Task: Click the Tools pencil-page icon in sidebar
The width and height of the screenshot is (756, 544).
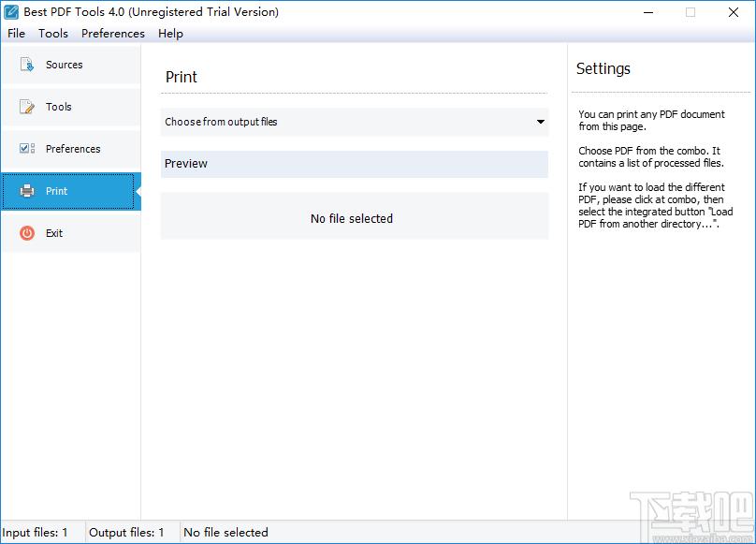Action: click(x=27, y=107)
